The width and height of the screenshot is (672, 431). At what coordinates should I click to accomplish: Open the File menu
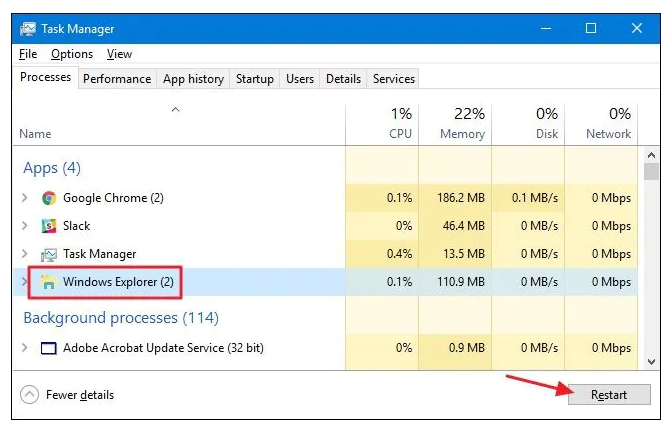(27, 54)
